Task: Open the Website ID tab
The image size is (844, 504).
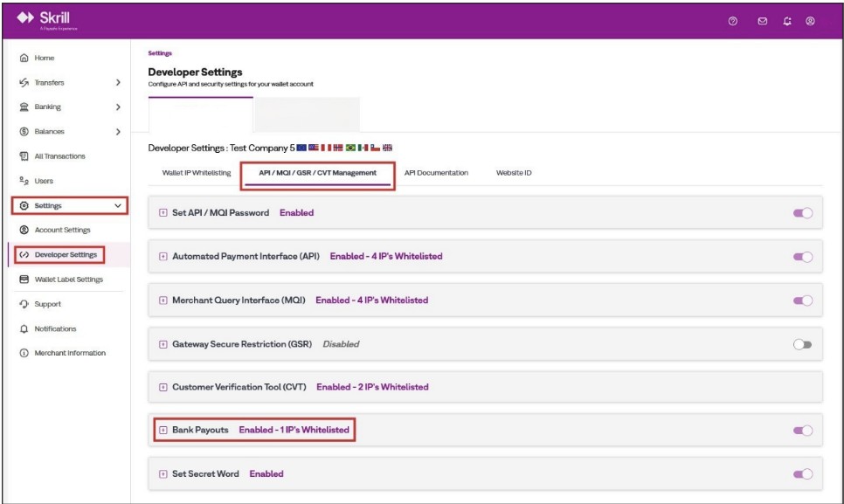Action: 514,173
